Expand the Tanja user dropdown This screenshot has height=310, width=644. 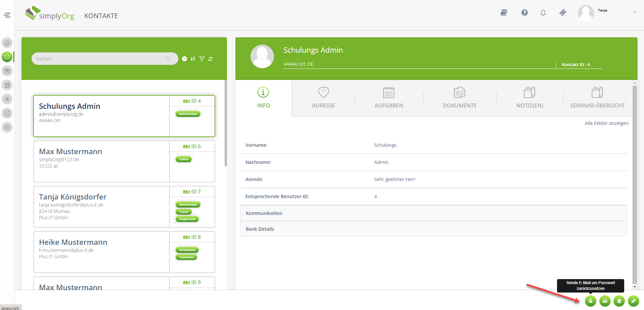[x=635, y=12]
